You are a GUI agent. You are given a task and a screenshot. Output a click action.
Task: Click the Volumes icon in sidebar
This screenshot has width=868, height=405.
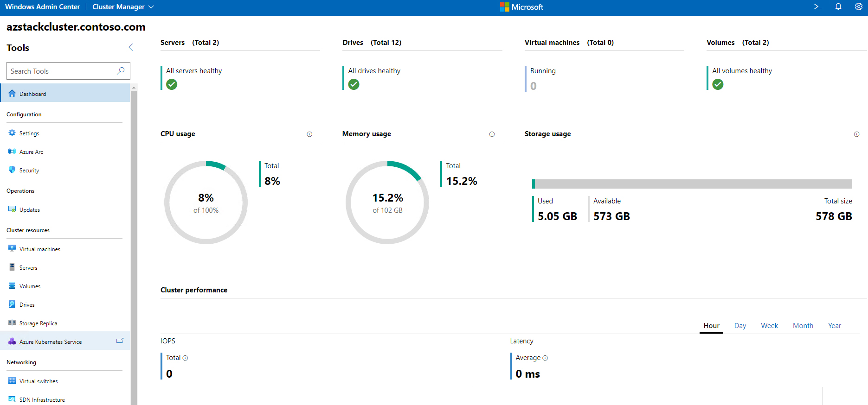[x=12, y=286]
